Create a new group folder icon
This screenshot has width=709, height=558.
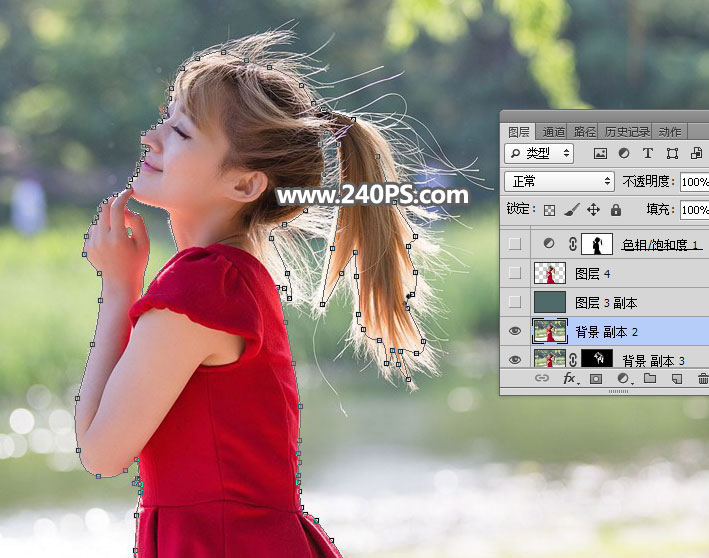point(650,378)
